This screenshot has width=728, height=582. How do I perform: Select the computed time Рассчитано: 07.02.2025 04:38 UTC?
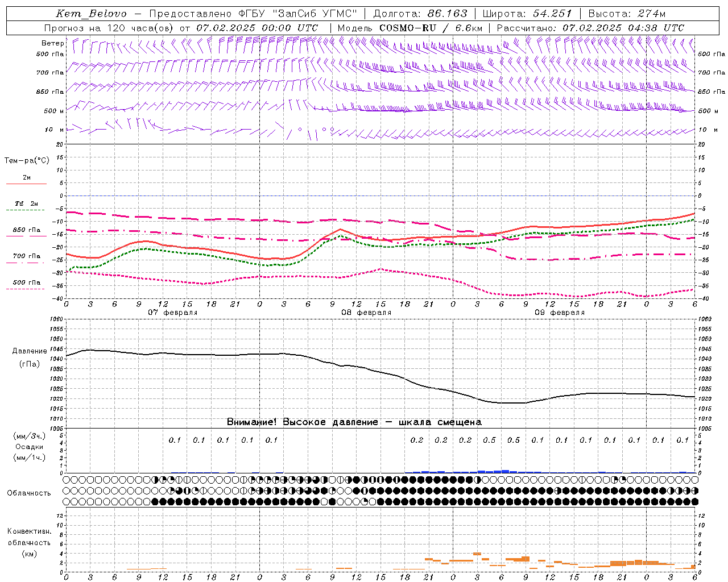pyautogui.click(x=590, y=28)
